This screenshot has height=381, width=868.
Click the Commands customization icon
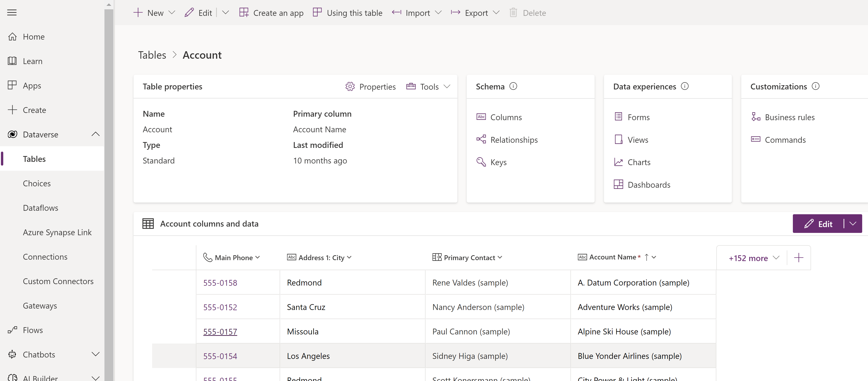(x=756, y=139)
